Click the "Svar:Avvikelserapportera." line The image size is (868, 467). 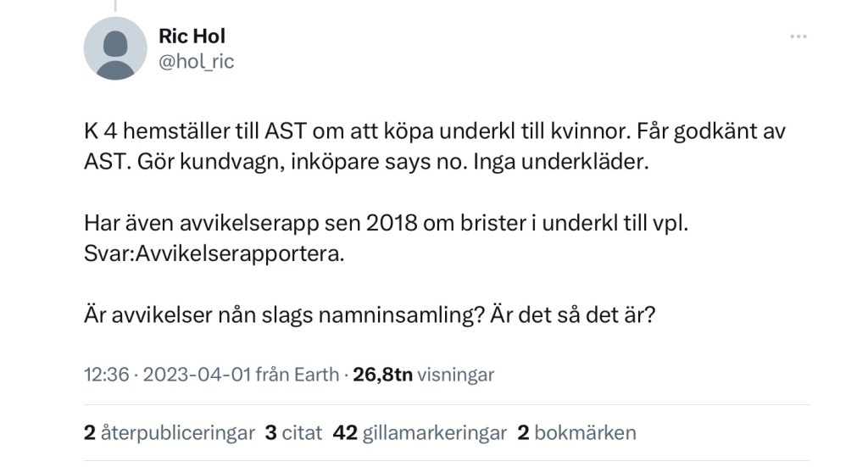coord(214,253)
